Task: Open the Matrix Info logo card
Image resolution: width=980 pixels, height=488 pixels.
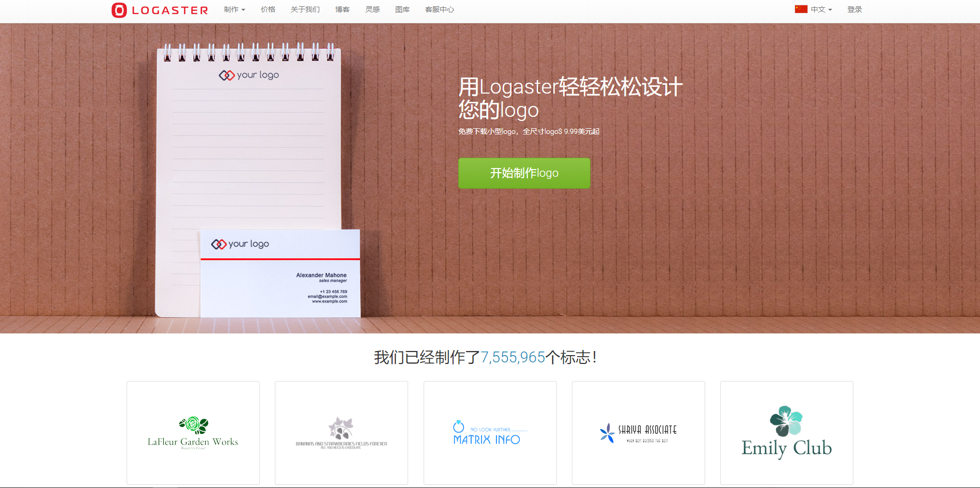Action: tap(490, 433)
